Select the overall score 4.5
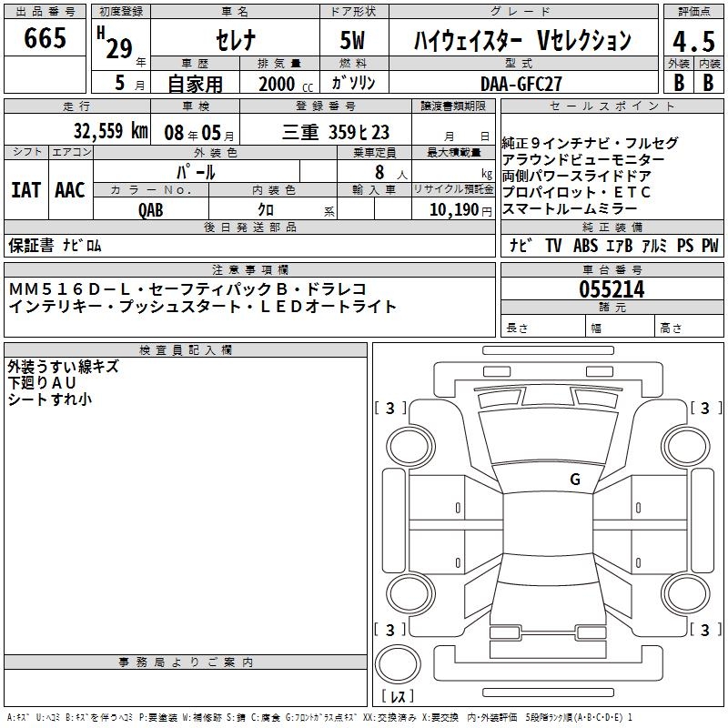 click(694, 41)
